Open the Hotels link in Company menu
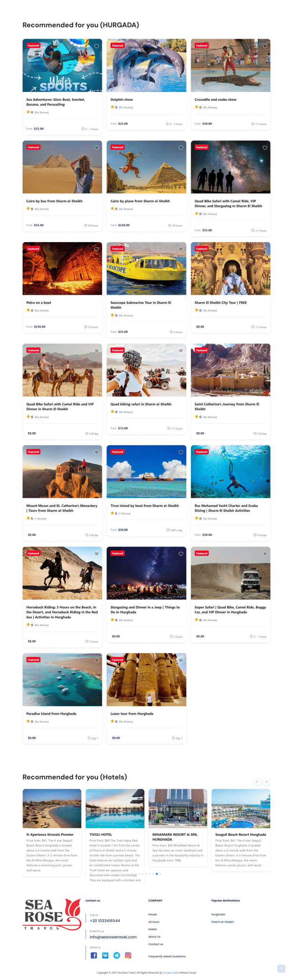Viewport: 291px width, 980px height. 152,929
